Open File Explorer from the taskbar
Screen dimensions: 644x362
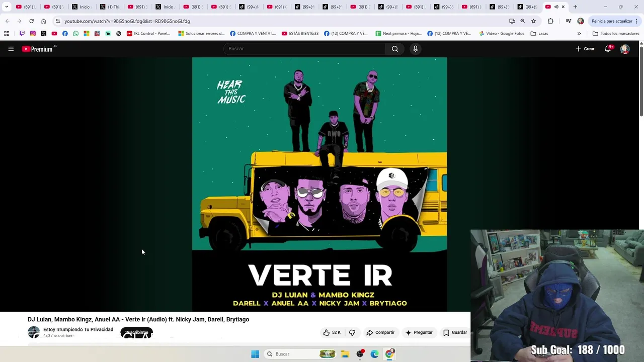click(x=345, y=354)
